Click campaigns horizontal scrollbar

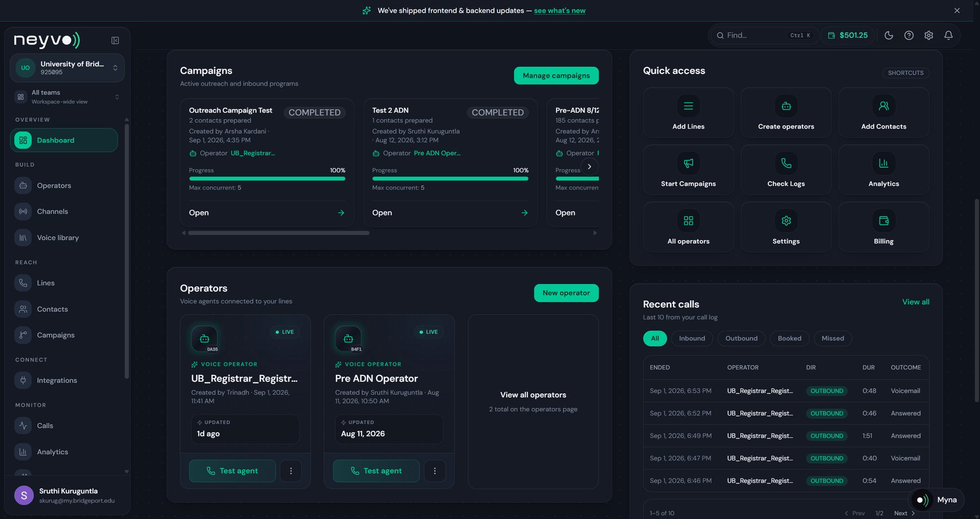(x=279, y=233)
